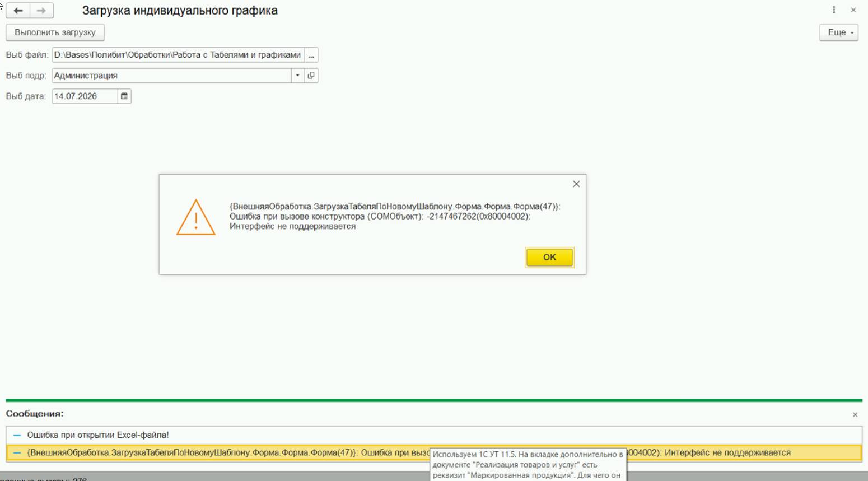Open the three-dot form options menu
Viewport: 868px width, 481px height.
tap(834, 10)
